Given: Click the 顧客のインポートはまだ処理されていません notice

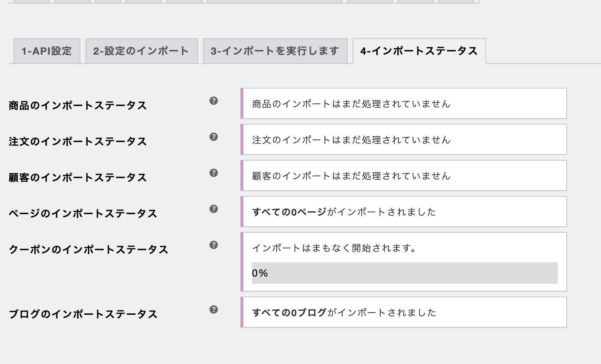Looking at the screenshot, I should 404,176.
